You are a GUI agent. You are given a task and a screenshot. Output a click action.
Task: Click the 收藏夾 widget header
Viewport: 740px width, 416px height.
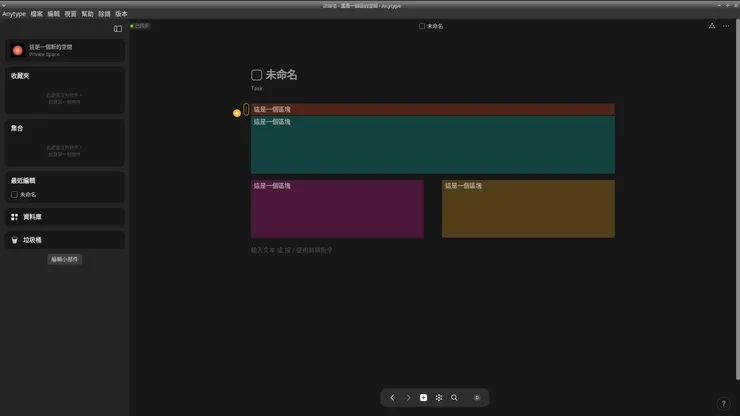[x=20, y=76]
